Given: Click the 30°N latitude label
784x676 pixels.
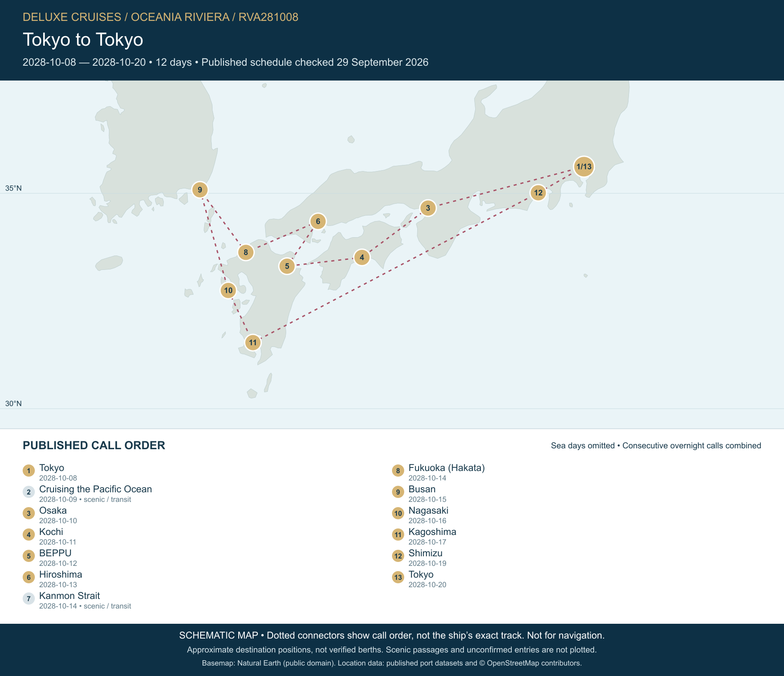Looking at the screenshot, I should coord(14,404).
